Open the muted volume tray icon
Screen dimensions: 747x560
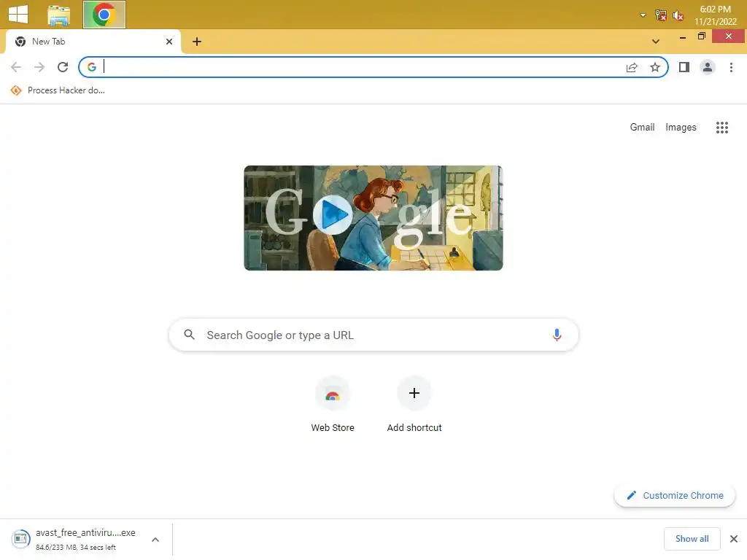point(678,16)
